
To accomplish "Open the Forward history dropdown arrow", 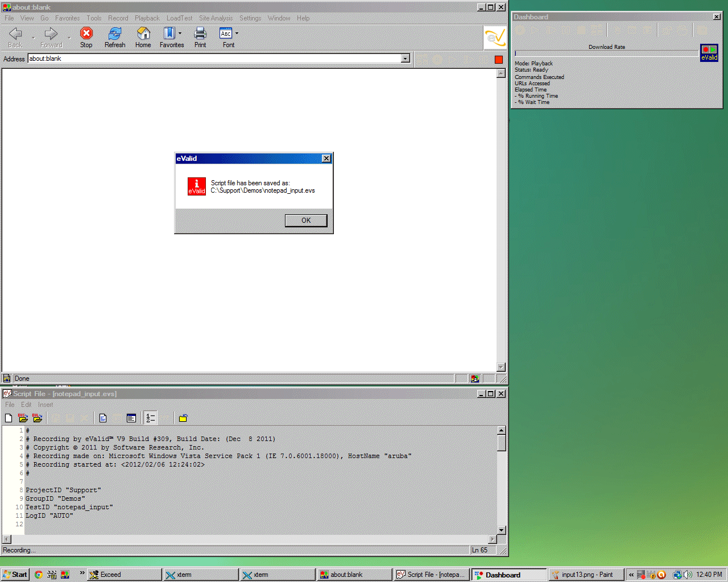I will pyautogui.click(x=69, y=38).
